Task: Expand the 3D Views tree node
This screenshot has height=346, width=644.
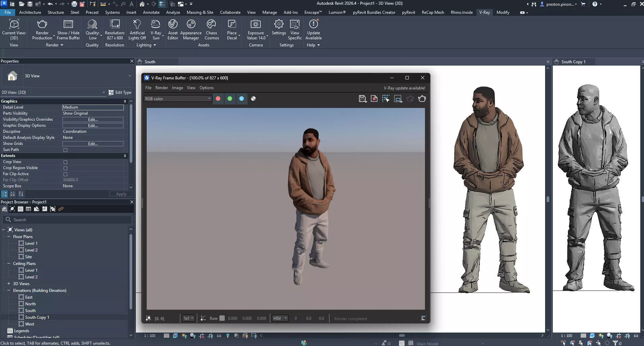Action: coord(9,283)
